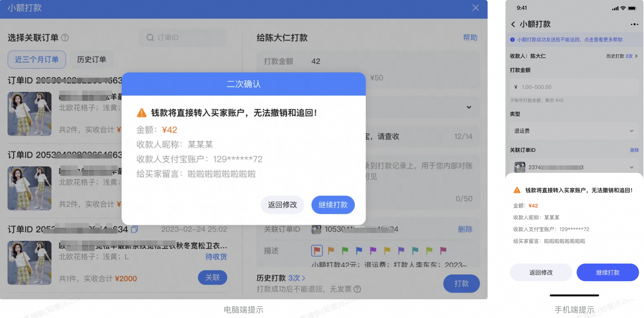Open mobile 历史打款 2次 chevron
Viewport: 644px width, 318px height.
pyautogui.click(x=636, y=56)
